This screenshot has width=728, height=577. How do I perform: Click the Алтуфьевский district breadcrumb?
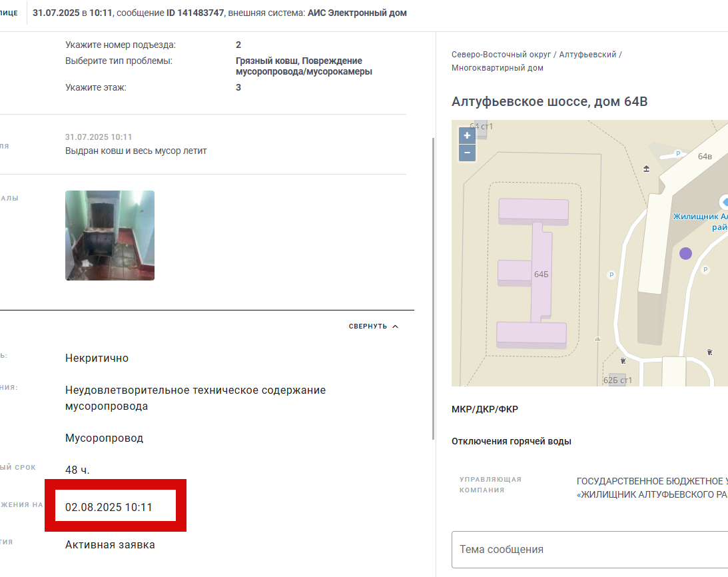tap(587, 55)
